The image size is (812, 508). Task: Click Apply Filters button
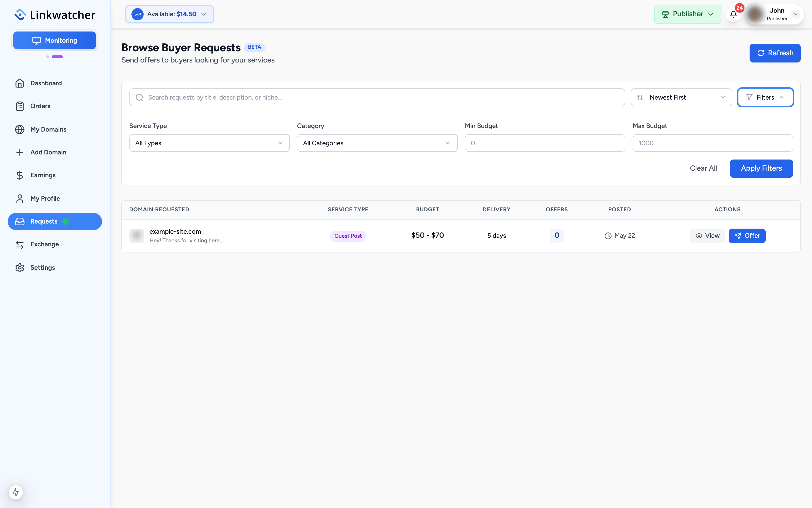(x=761, y=168)
